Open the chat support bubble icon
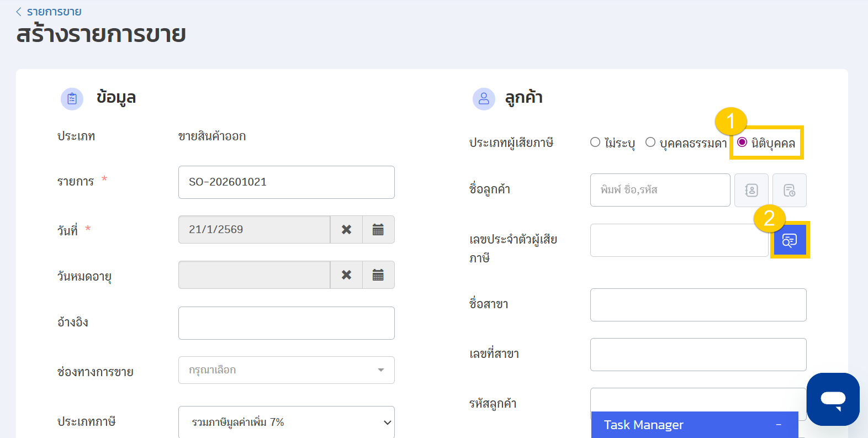The width and height of the screenshot is (868, 438). click(x=833, y=399)
